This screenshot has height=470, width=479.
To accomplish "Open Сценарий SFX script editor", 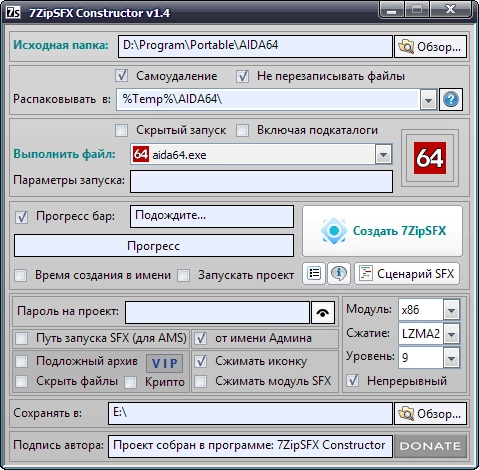I will pyautogui.click(x=407, y=273).
